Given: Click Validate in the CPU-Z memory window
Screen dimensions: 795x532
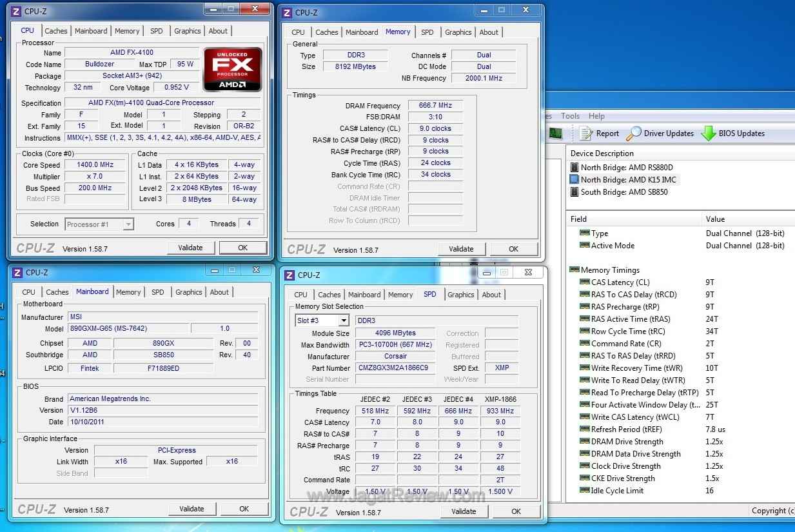Looking at the screenshot, I should (461, 249).
